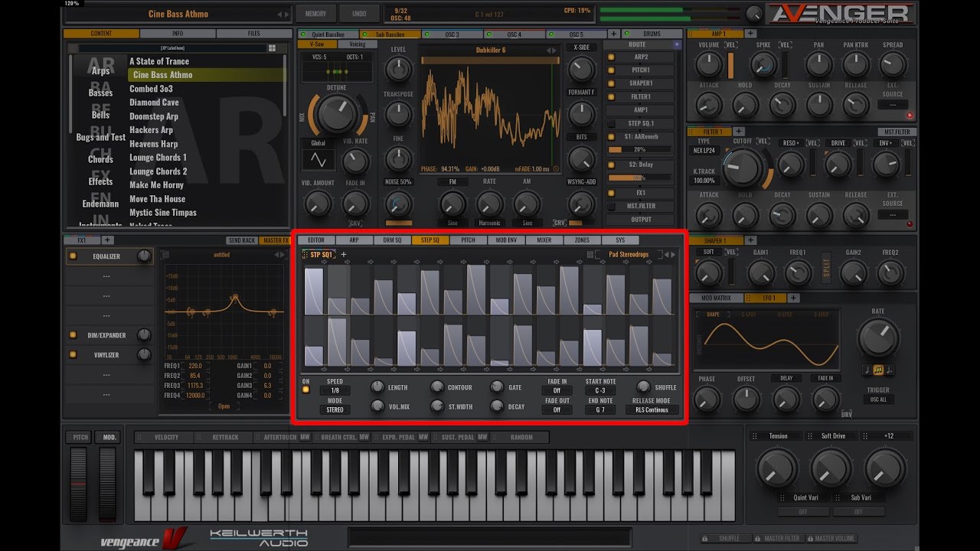Click the DETUNE knob
Screen dimensions: 980x551
point(336,112)
